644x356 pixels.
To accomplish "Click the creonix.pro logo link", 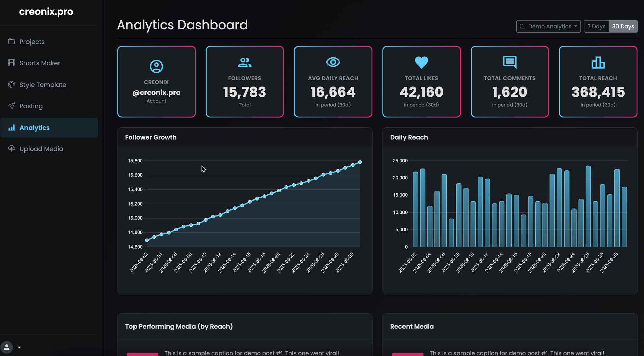I will [x=46, y=12].
